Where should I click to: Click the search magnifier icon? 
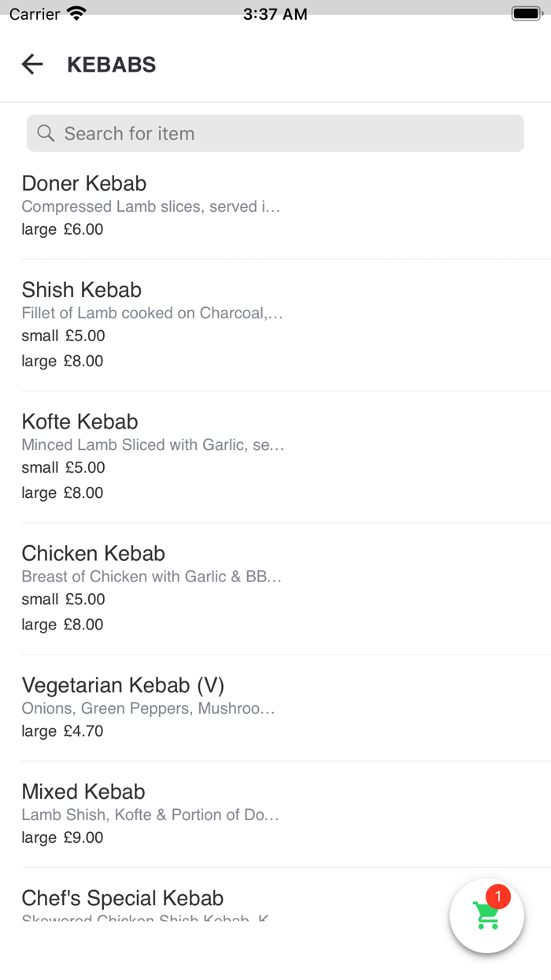pyautogui.click(x=46, y=133)
